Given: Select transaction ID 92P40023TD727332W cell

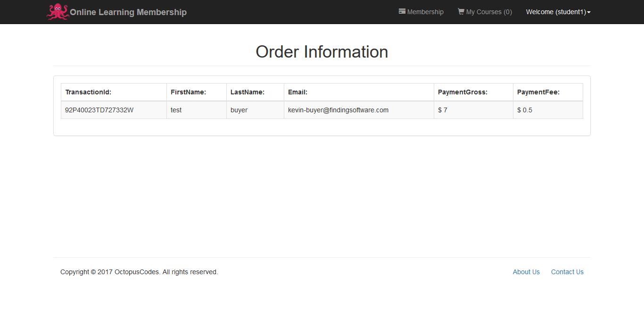Looking at the screenshot, I should (x=99, y=110).
